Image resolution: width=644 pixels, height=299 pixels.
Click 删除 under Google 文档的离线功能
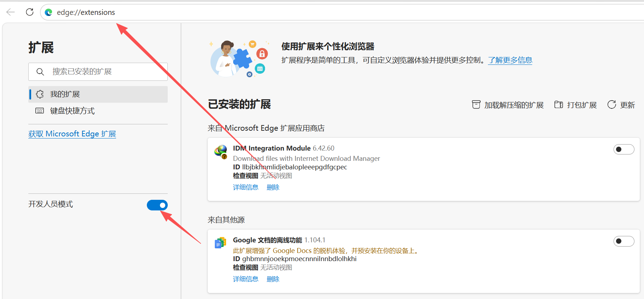pos(273,279)
